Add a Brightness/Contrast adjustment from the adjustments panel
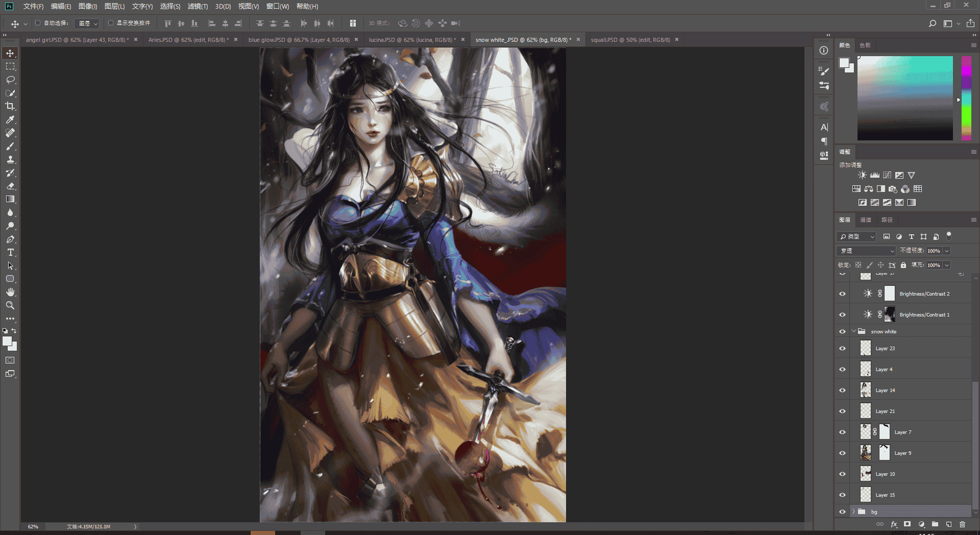The image size is (980, 535). click(x=862, y=175)
